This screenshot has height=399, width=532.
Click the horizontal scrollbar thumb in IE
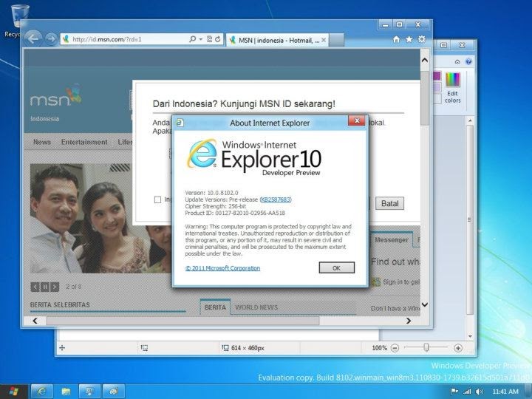pos(183,321)
